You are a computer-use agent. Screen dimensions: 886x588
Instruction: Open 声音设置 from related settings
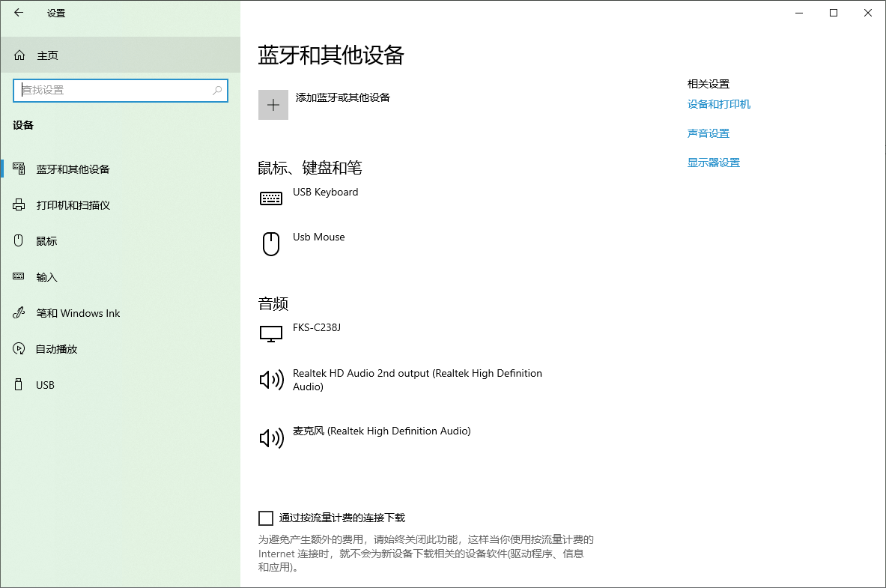click(x=708, y=133)
